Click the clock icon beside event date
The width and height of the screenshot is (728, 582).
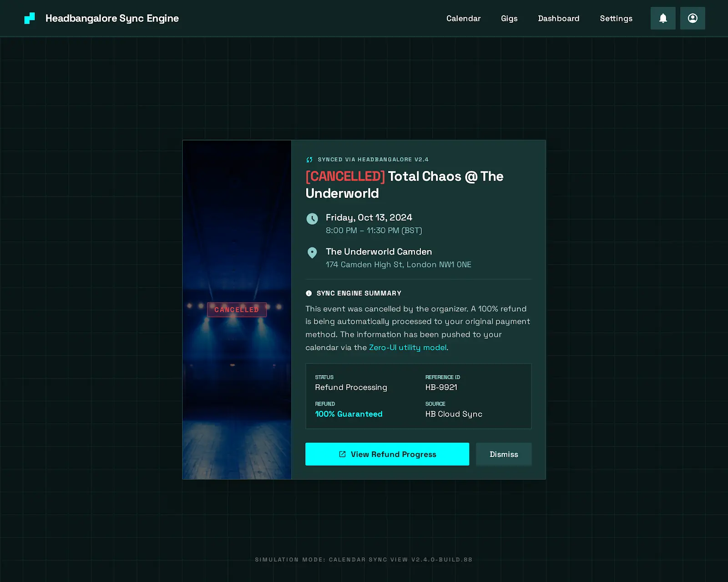[312, 219]
